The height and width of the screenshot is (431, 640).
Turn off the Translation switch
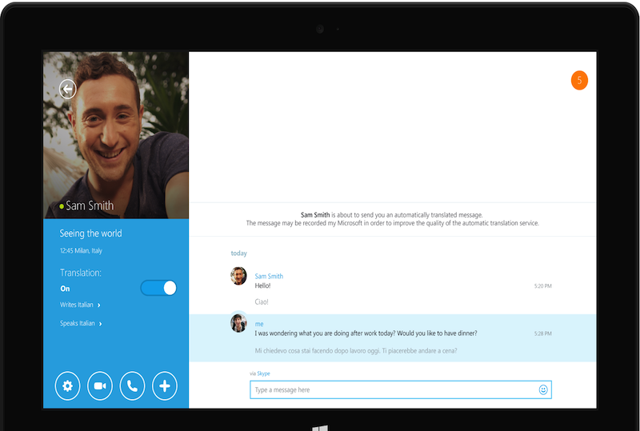click(x=158, y=288)
